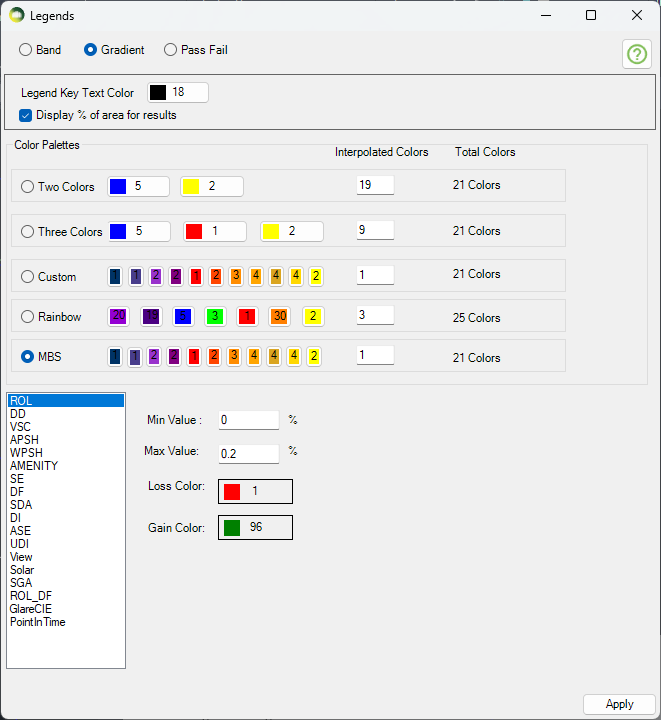This screenshot has height=720, width=661.
Task: Maximize the Legends window
Action: pos(591,15)
